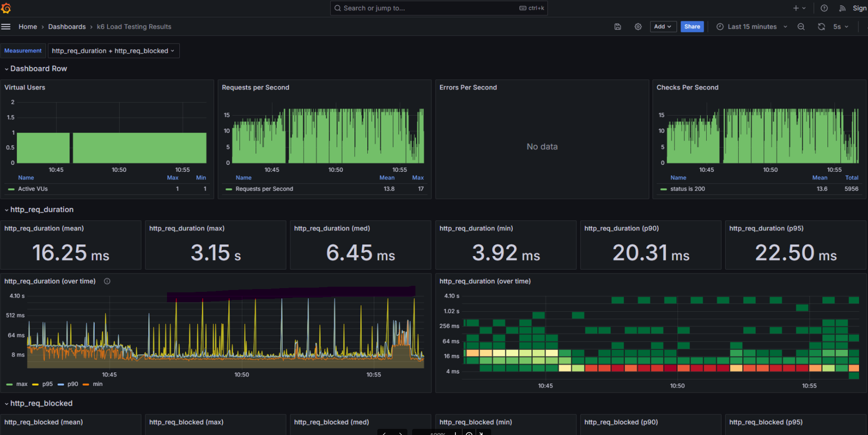Click the refresh dashboard icon
The image size is (868, 435).
[x=821, y=27]
